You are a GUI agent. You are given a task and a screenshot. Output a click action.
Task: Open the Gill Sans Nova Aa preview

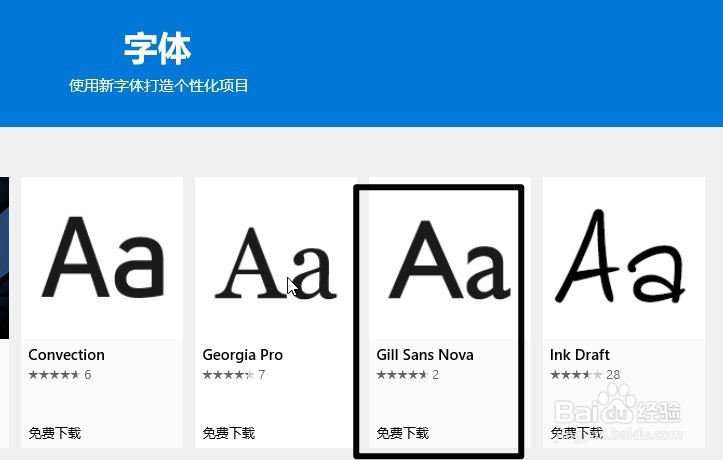[x=450, y=258]
